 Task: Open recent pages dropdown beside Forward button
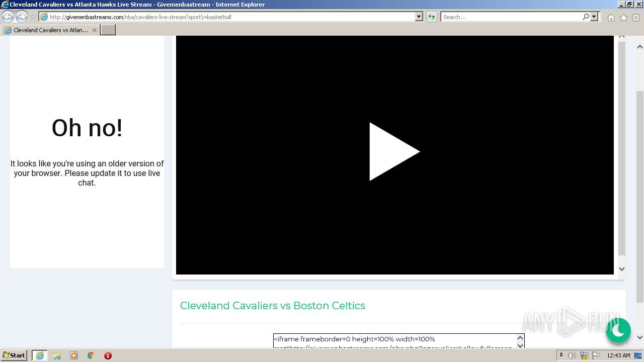point(33,17)
